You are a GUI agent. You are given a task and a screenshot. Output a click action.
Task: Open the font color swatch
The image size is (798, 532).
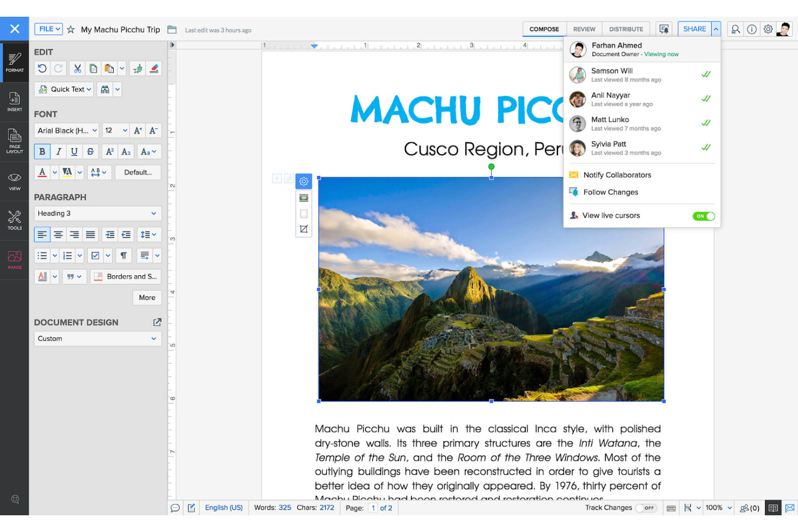click(42, 172)
